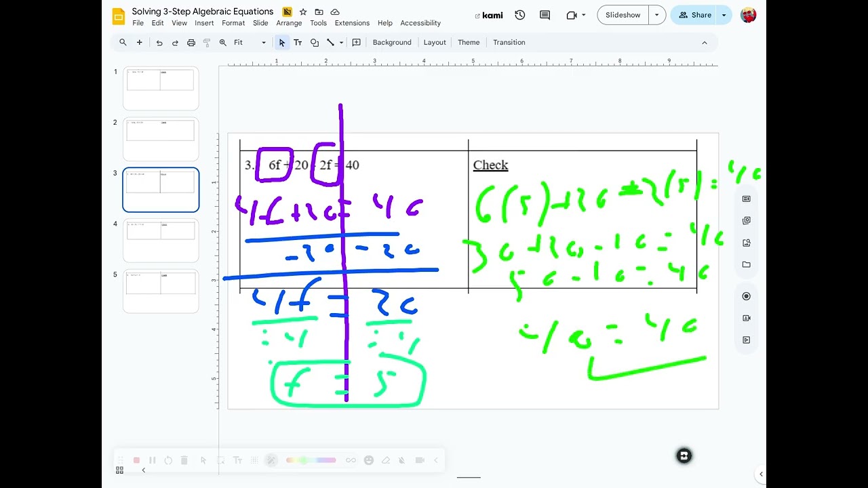Pause the recording in bottom toolbar
868x488 pixels.
click(153, 460)
